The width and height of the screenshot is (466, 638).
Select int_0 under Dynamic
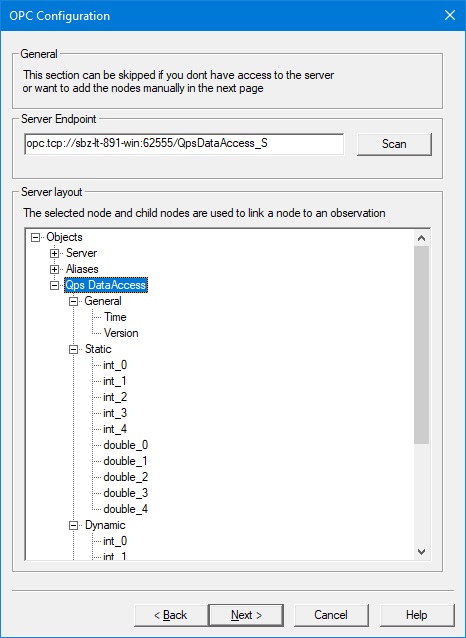(115, 541)
